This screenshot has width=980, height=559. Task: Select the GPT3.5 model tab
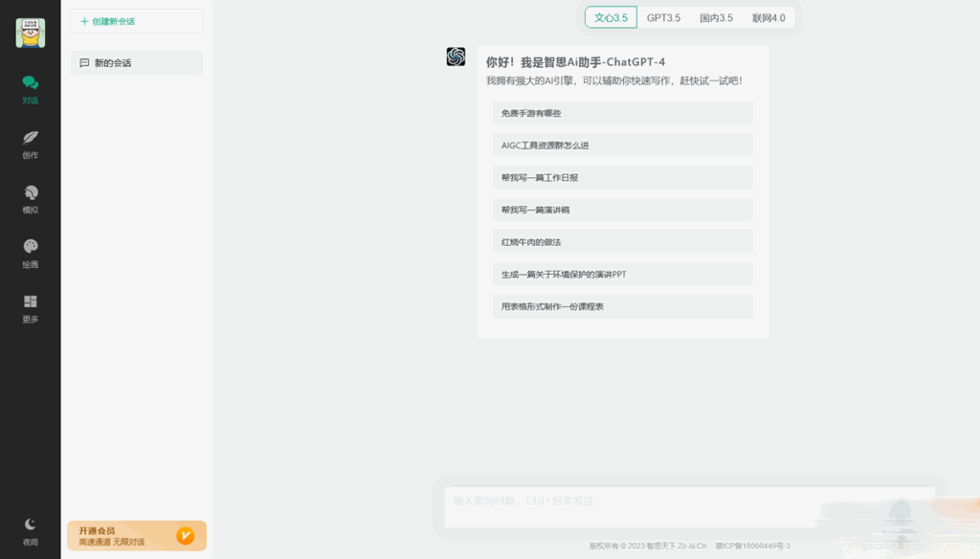click(662, 17)
